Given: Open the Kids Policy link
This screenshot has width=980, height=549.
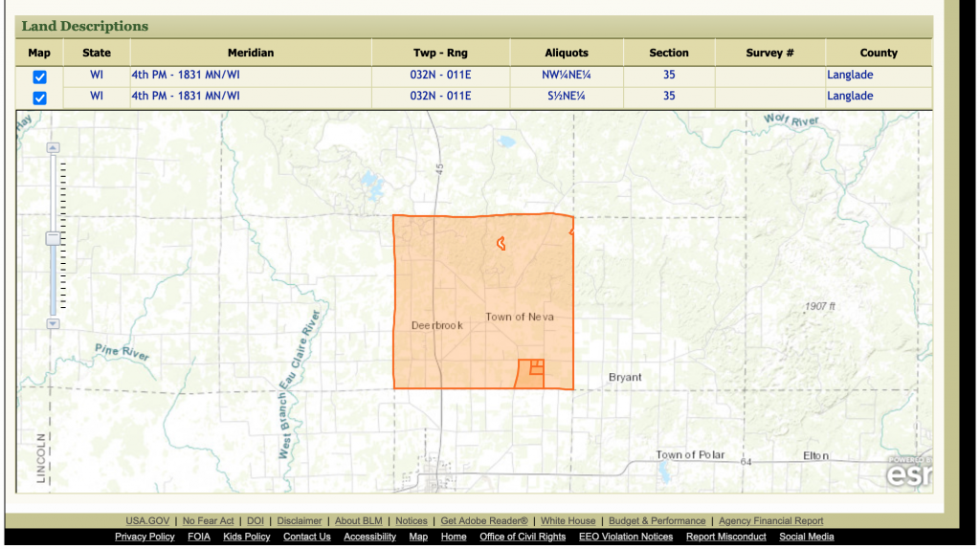Looking at the screenshot, I should (246, 537).
